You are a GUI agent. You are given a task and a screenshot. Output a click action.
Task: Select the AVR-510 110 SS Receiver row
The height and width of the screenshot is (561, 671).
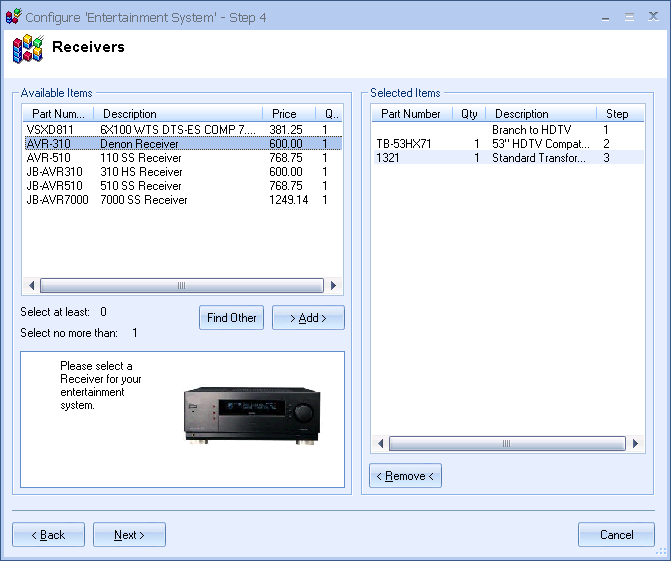pos(140,158)
